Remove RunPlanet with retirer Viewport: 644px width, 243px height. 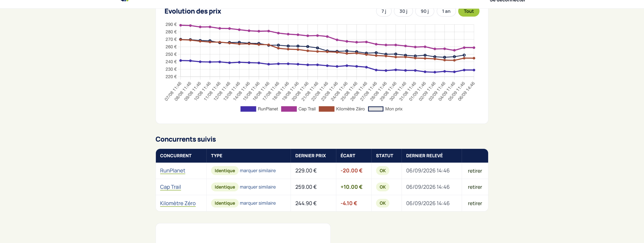475,171
